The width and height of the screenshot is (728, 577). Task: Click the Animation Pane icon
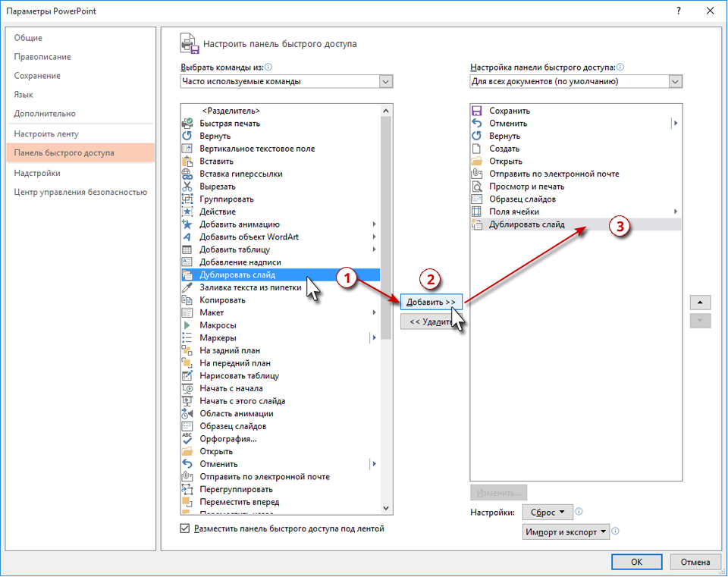coord(187,413)
